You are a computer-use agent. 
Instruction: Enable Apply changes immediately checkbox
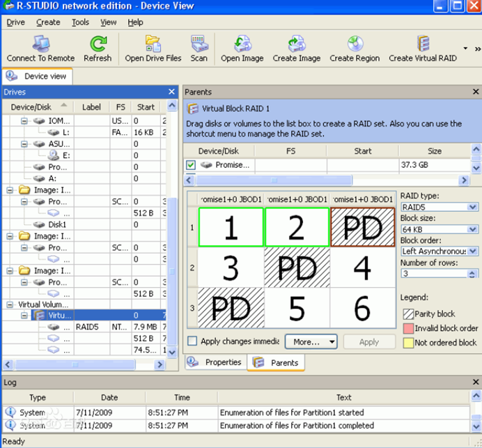(192, 341)
